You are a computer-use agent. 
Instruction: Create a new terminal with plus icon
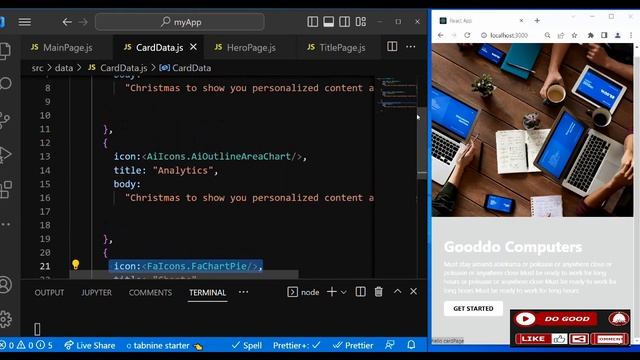click(x=332, y=292)
